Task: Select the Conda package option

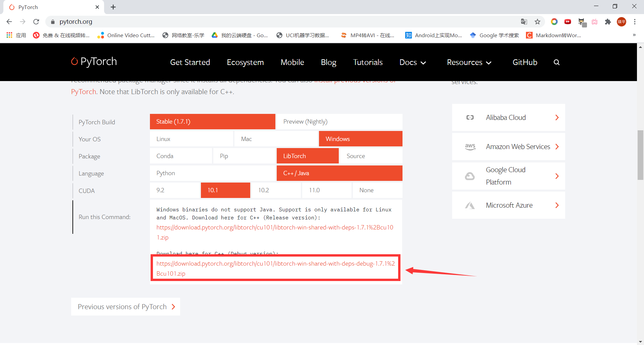Action: (181, 156)
